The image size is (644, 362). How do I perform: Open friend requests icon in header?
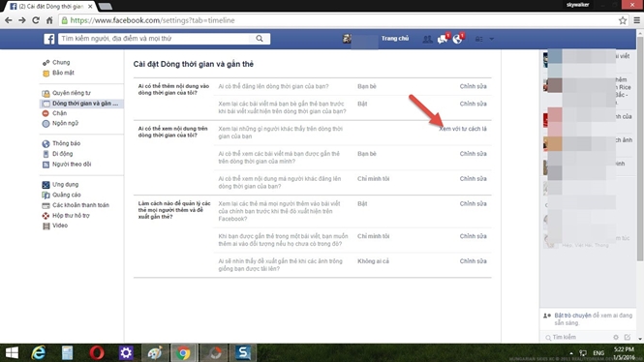(427, 39)
